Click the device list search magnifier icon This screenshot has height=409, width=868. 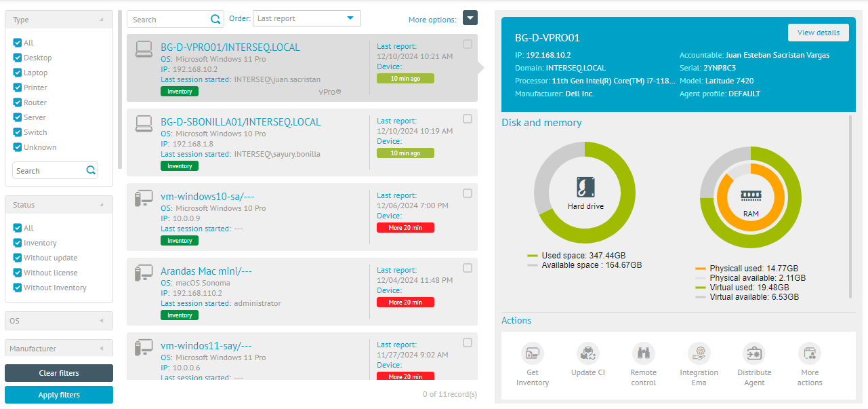216,19
